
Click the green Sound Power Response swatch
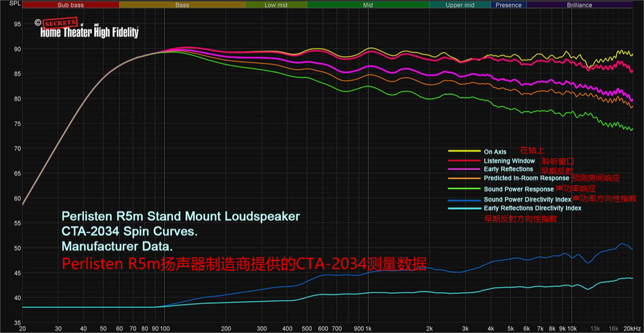tap(464, 189)
